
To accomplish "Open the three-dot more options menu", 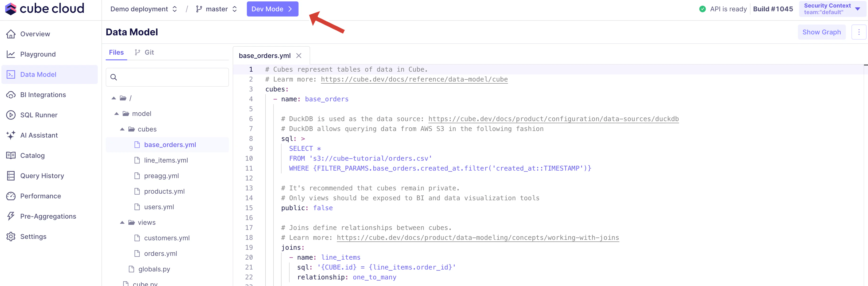I will (x=859, y=32).
